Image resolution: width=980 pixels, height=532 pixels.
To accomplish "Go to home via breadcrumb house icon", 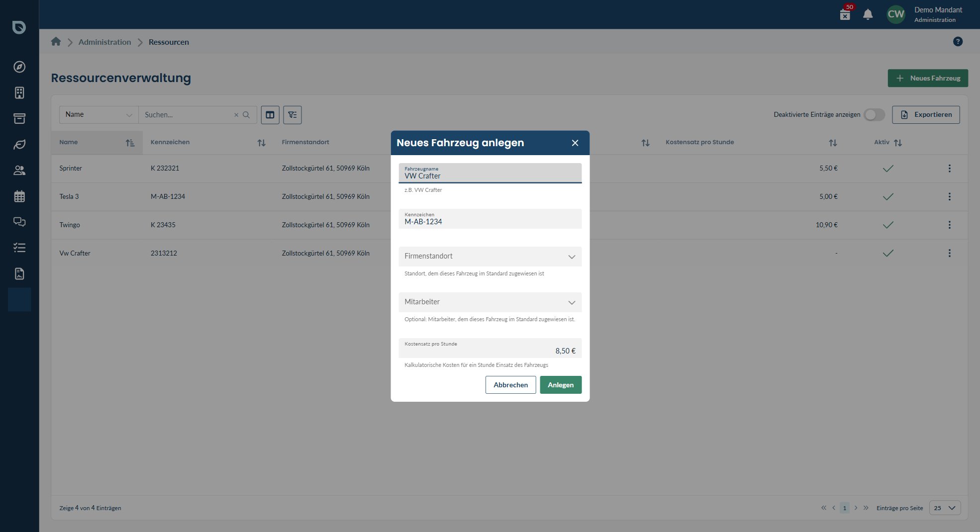I will coord(56,42).
